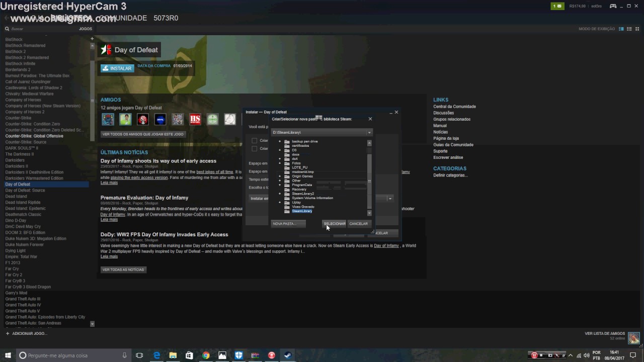
Task: Click the NOVA PASTA... button
Action: 288,224
